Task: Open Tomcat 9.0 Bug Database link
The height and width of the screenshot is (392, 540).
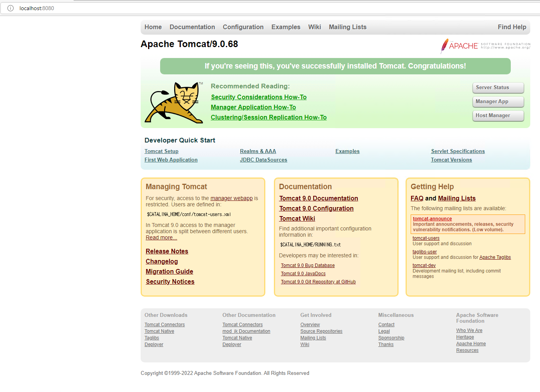Action: pyautogui.click(x=308, y=265)
